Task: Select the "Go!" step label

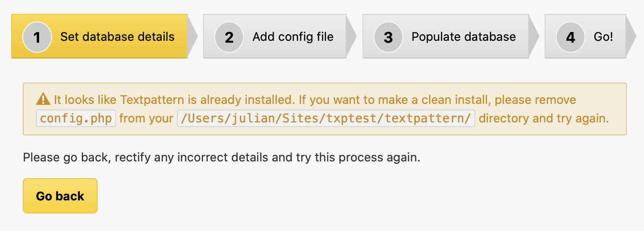Action: (x=603, y=37)
